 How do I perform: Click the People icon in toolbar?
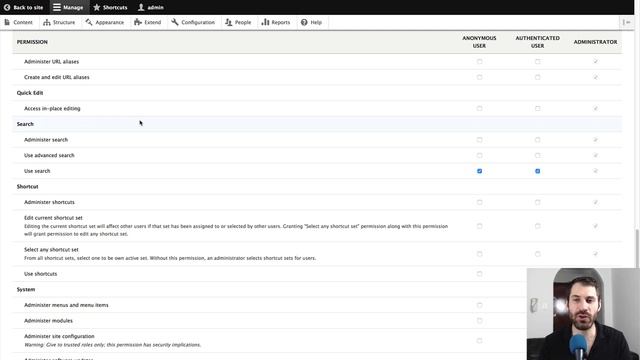pyautogui.click(x=229, y=22)
